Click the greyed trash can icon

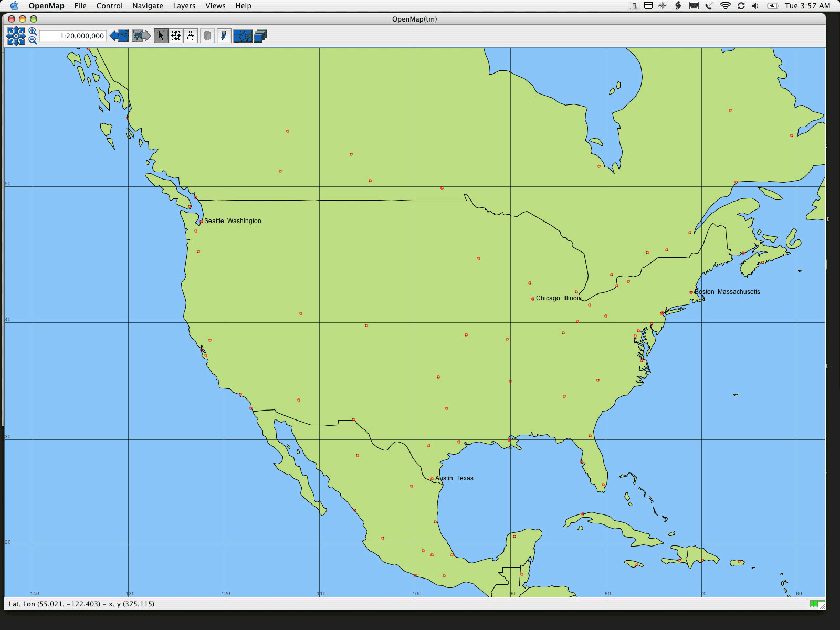tap(207, 36)
